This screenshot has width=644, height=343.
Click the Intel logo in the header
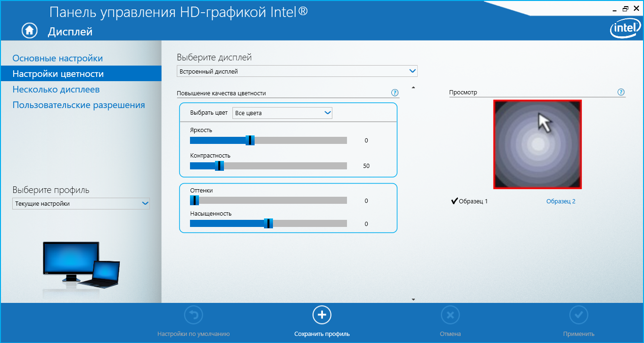(625, 29)
